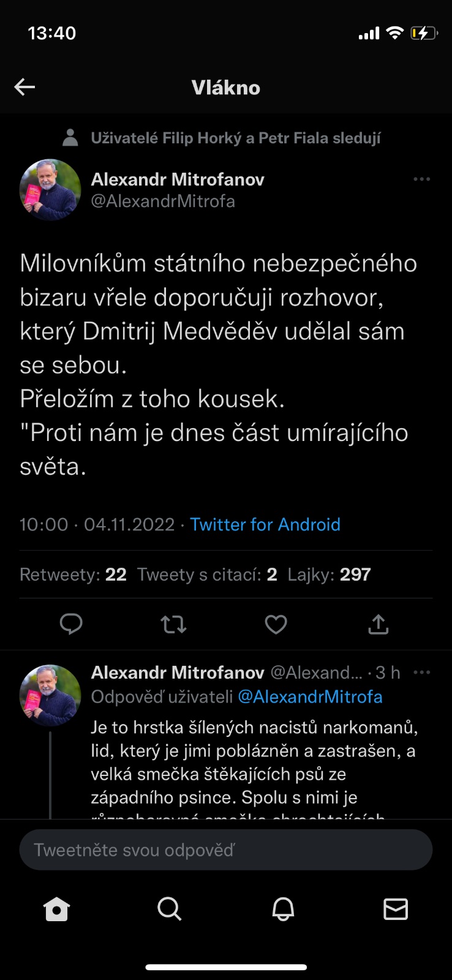The image size is (452, 980).
Task: Tap the back arrow in the header
Action: tap(25, 87)
